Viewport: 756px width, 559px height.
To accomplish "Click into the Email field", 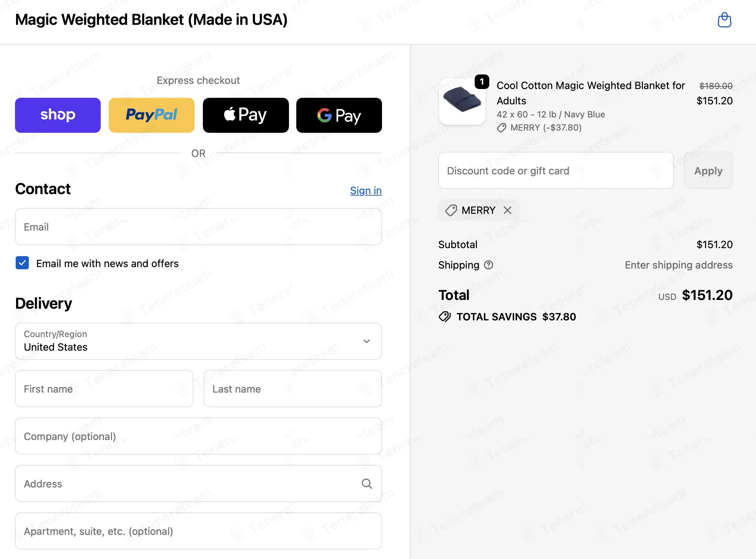I will pyautogui.click(x=198, y=227).
